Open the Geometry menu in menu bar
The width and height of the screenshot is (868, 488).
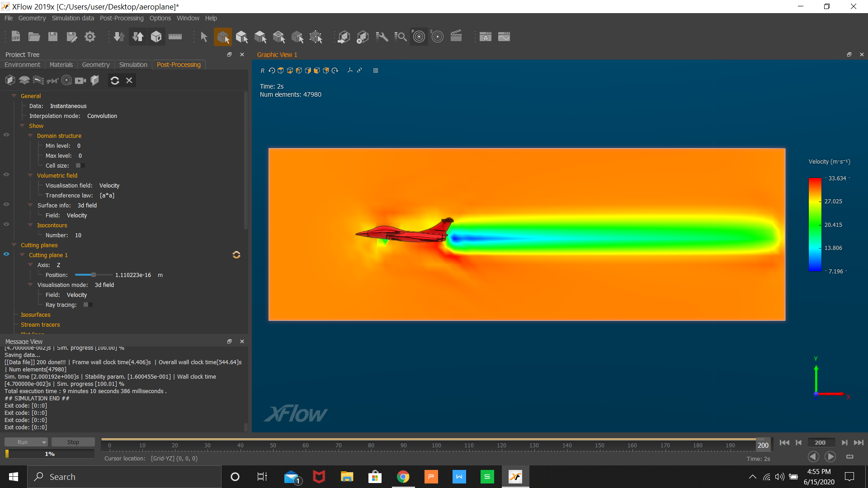pyautogui.click(x=32, y=18)
